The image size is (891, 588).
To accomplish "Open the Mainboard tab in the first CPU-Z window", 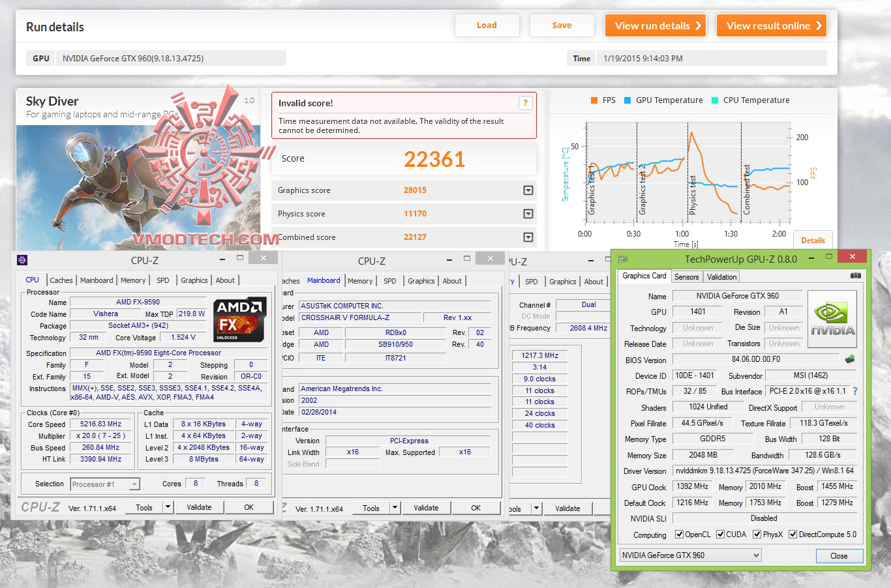I will coord(97,280).
